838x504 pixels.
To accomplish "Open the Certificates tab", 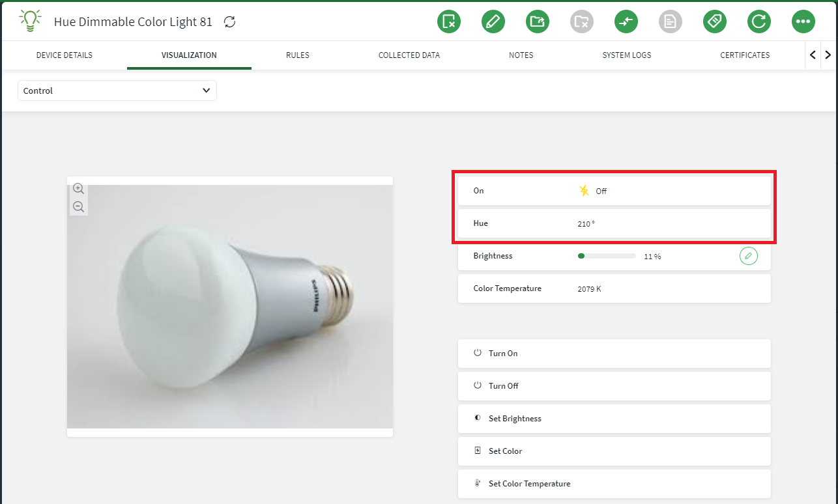I will pyautogui.click(x=745, y=55).
